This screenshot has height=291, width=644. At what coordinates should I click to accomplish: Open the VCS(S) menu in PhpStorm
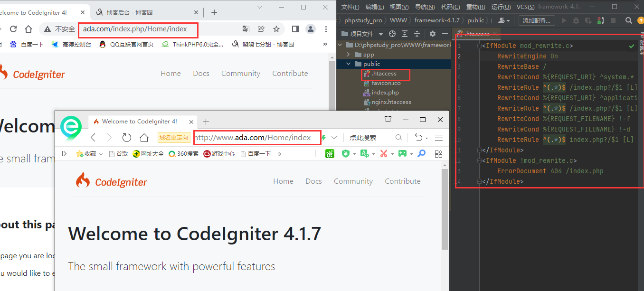tap(525, 7)
